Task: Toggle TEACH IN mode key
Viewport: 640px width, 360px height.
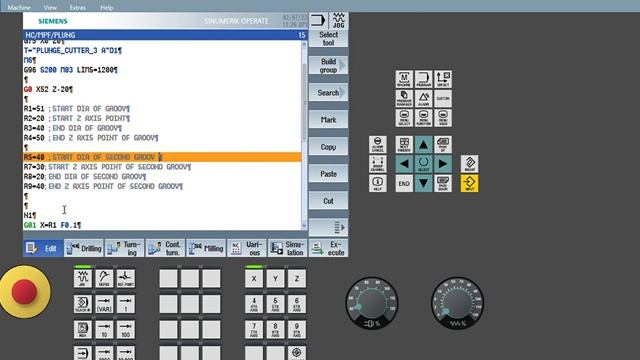Action: click(x=83, y=304)
